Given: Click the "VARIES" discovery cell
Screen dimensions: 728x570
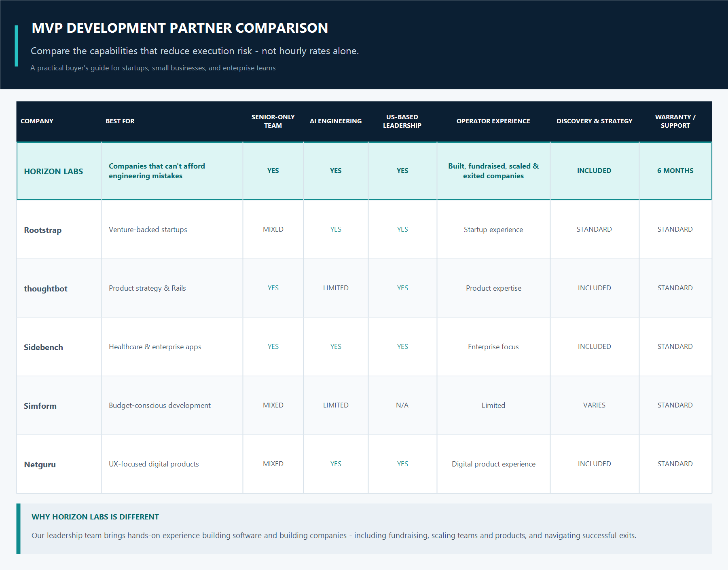Looking at the screenshot, I should (594, 405).
